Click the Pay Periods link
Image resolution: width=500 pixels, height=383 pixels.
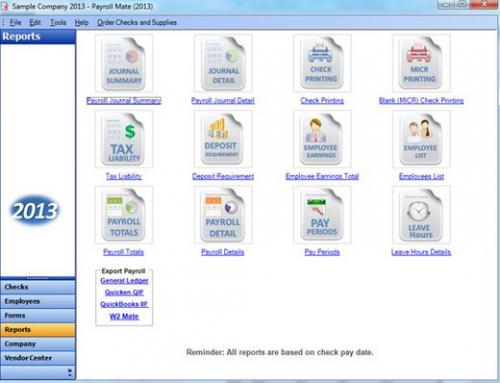[322, 252]
